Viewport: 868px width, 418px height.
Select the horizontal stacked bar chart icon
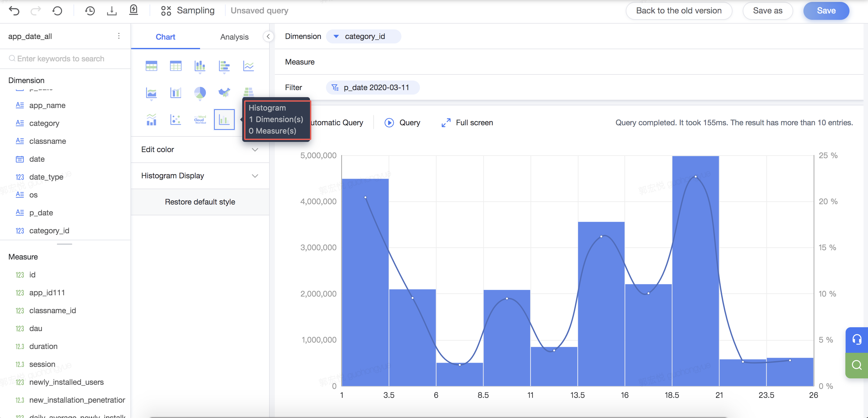pos(224,65)
